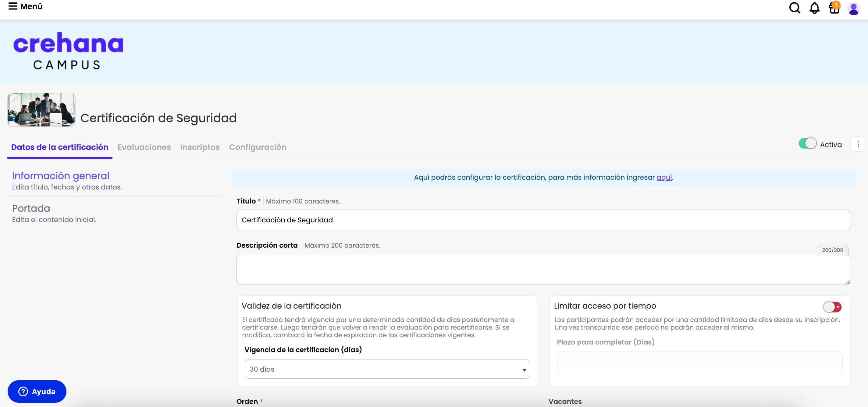The image size is (868, 407).
Task: Enable Limitar acceso por tiempo
Action: (832, 307)
